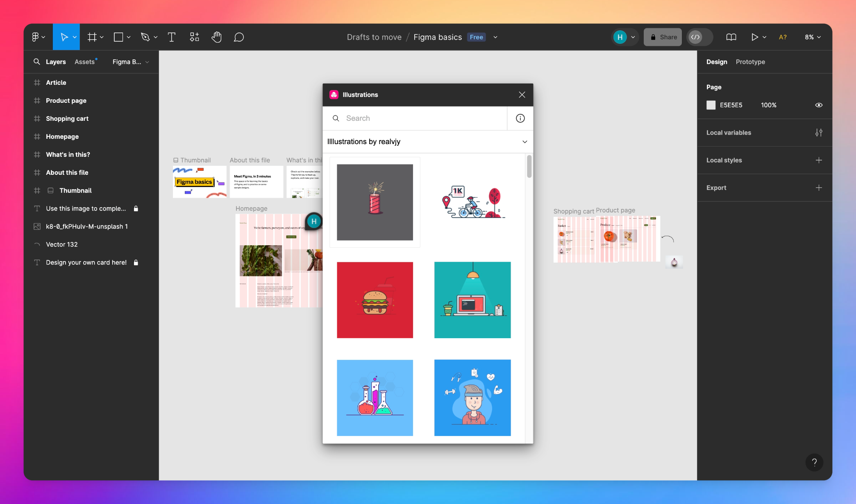This screenshot has width=856, height=504.
Task: Click the plugin Search field
Action: (415, 118)
